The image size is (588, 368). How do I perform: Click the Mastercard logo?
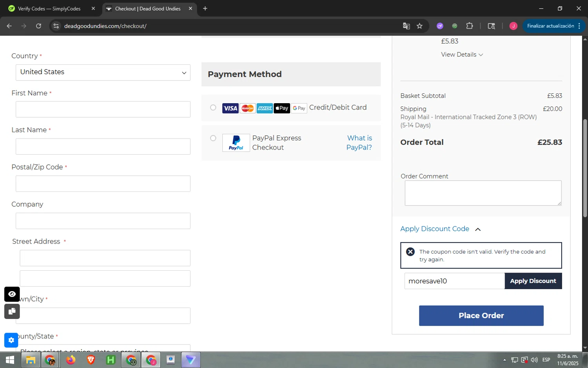pos(247,108)
